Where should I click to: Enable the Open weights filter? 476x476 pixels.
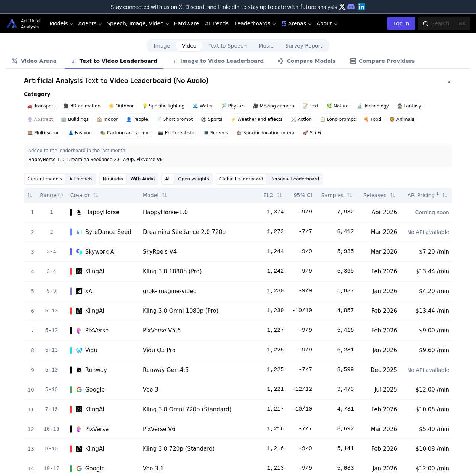click(x=193, y=179)
